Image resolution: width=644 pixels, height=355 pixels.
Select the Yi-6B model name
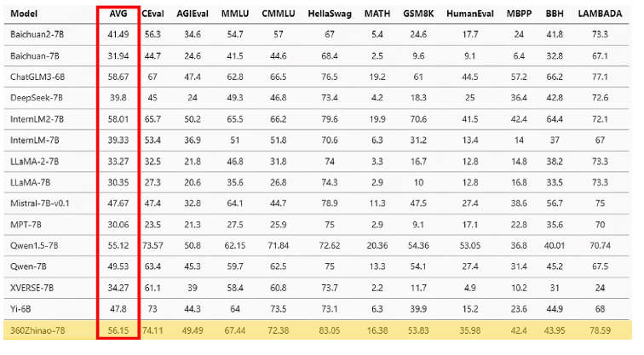pyautogui.click(x=20, y=309)
